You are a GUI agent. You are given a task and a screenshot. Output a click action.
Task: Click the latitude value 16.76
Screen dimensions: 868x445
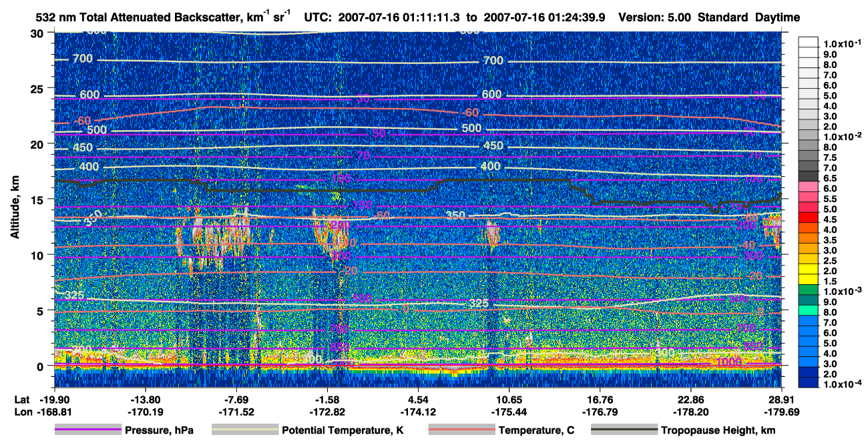(600, 400)
